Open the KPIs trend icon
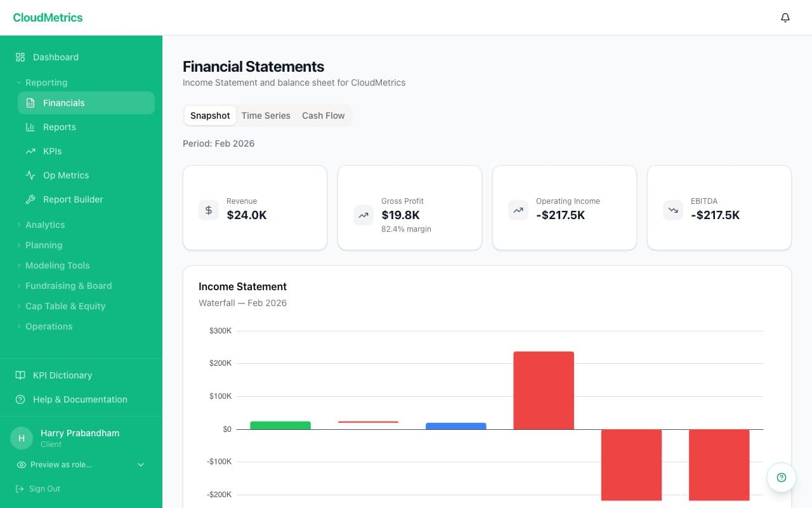The height and width of the screenshot is (508, 812). [x=31, y=151]
